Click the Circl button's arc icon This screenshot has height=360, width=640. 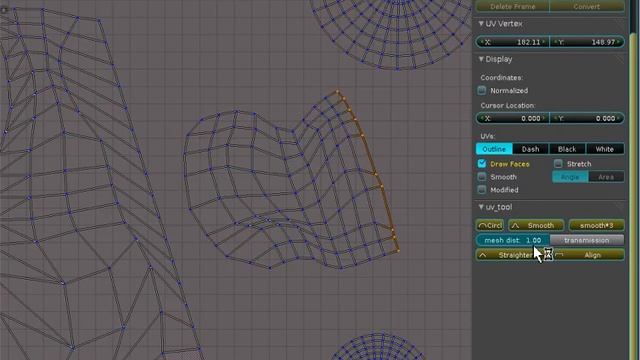482,225
